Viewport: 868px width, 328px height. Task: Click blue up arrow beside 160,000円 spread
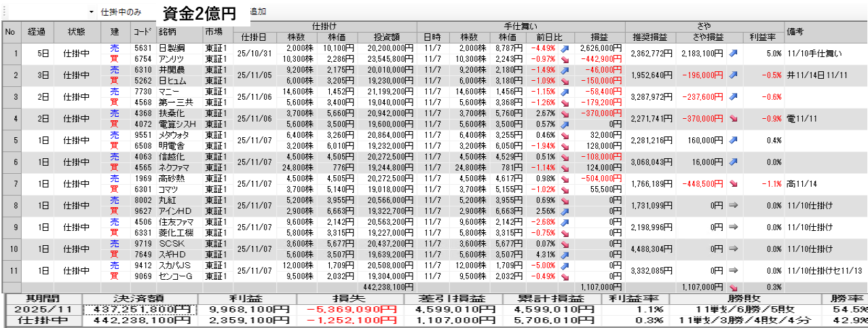click(x=733, y=140)
